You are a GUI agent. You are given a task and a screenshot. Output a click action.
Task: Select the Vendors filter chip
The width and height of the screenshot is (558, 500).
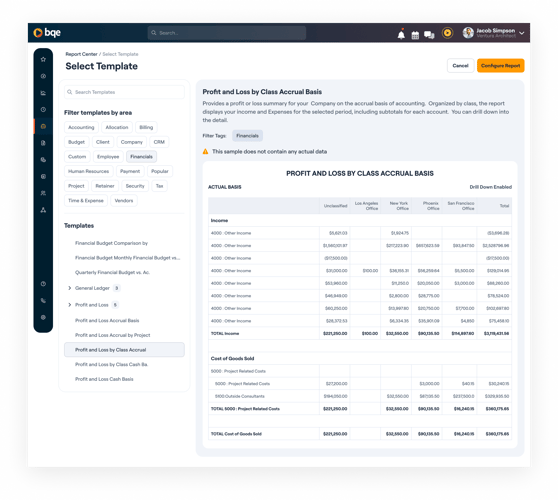(124, 201)
